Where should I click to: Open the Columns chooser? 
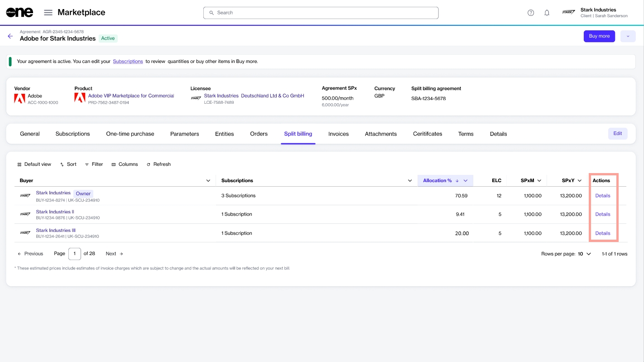pyautogui.click(x=125, y=164)
